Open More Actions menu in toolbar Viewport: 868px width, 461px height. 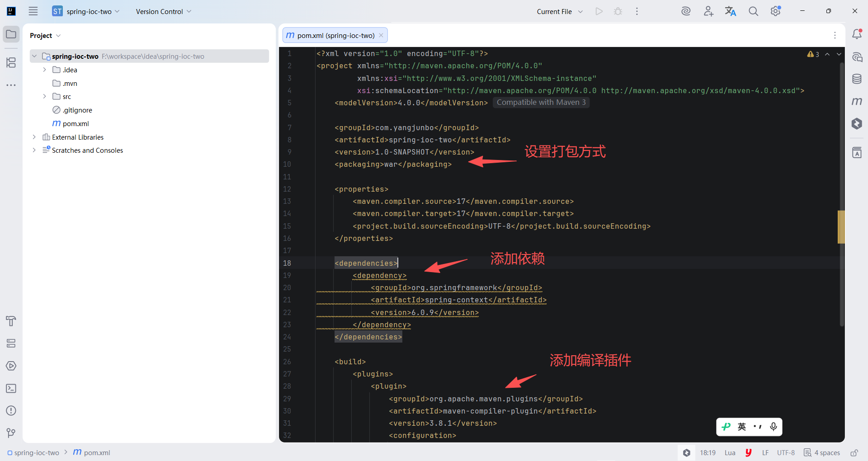click(637, 11)
